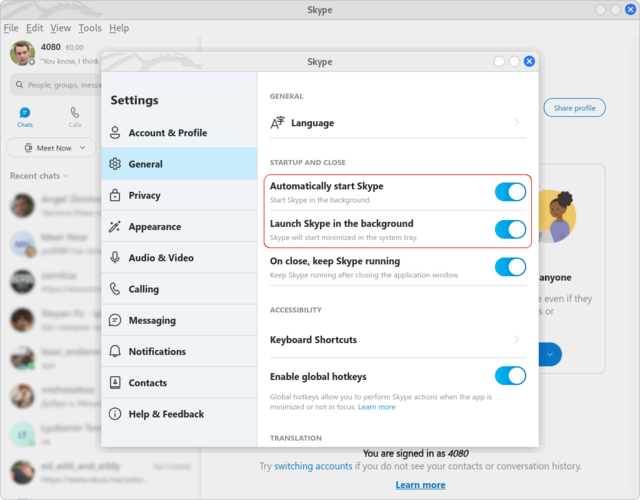Open the View menu in menu bar
Viewport: 640px width, 500px height.
[60, 29]
